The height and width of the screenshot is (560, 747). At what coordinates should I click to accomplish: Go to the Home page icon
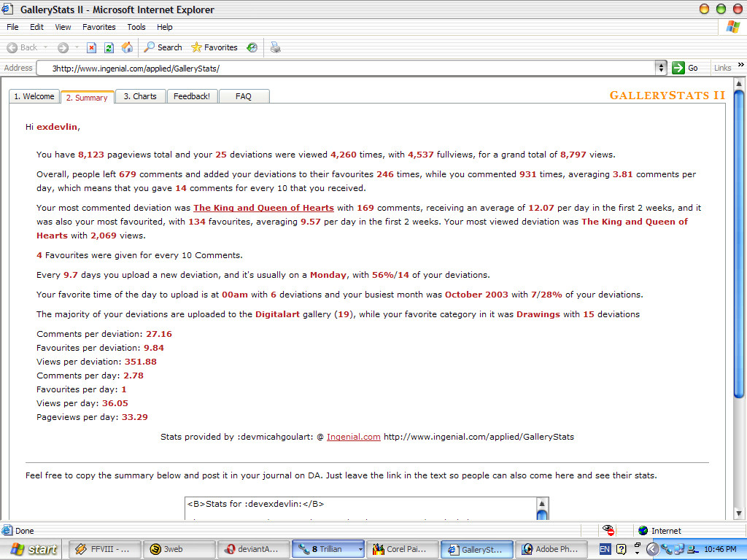(127, 47)
